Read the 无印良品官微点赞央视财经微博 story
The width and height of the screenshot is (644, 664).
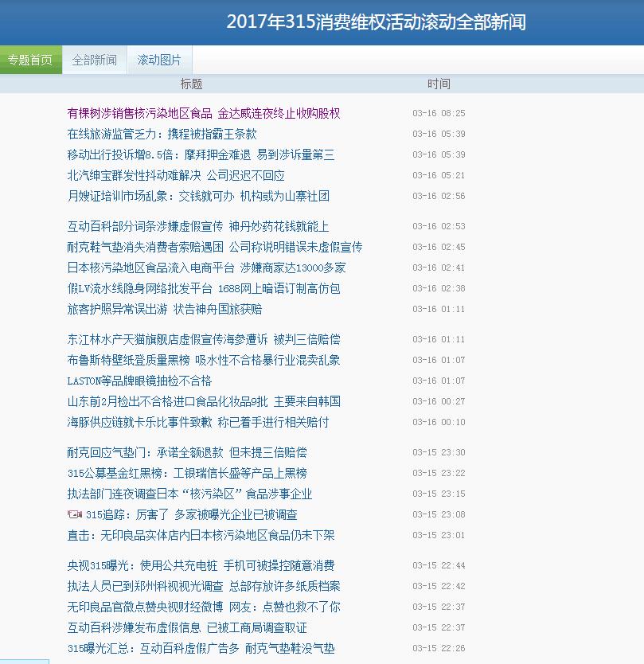[x=200, y=607]
